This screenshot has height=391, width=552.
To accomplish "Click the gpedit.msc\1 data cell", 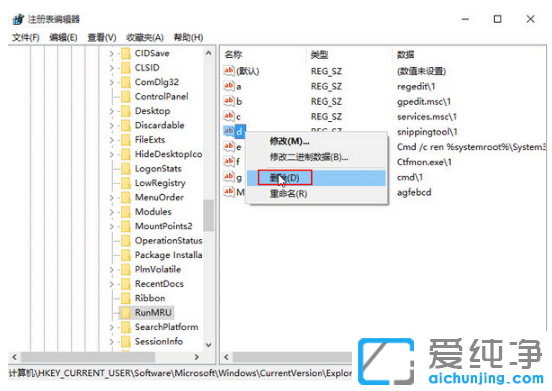I will [x=424, y=102].
